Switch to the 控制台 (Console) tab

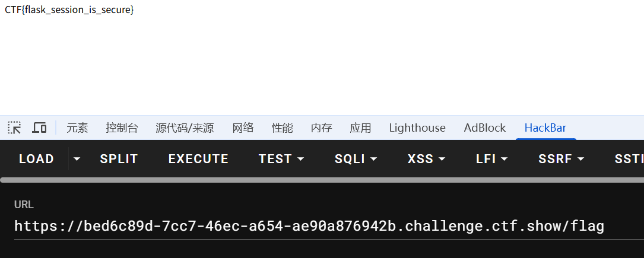point(122,128)
